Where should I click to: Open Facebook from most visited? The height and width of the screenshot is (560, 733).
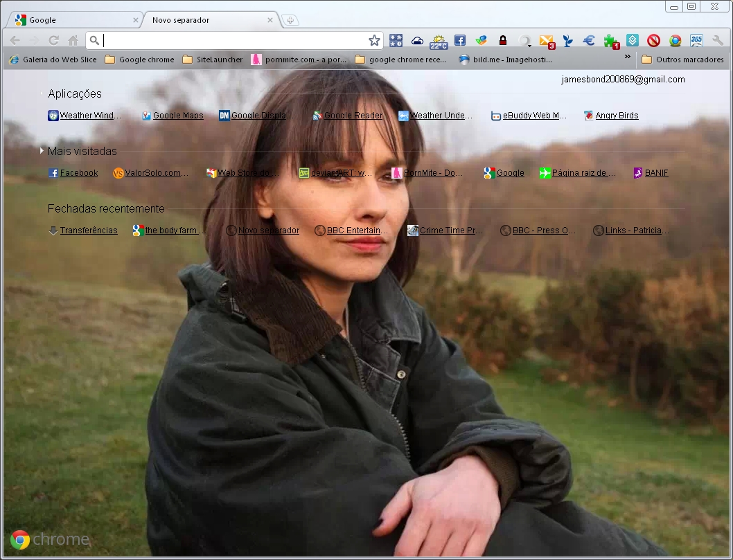coord(73,173)
